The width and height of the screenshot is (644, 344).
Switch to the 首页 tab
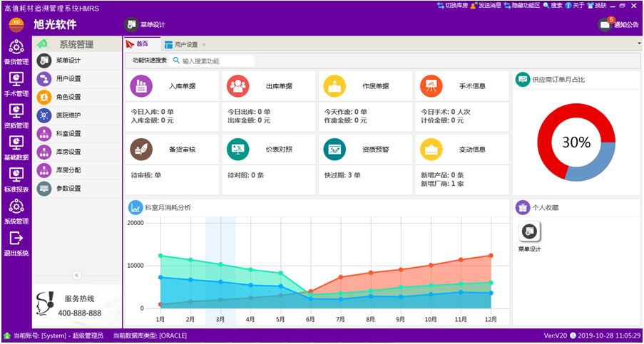click(142, 44)
